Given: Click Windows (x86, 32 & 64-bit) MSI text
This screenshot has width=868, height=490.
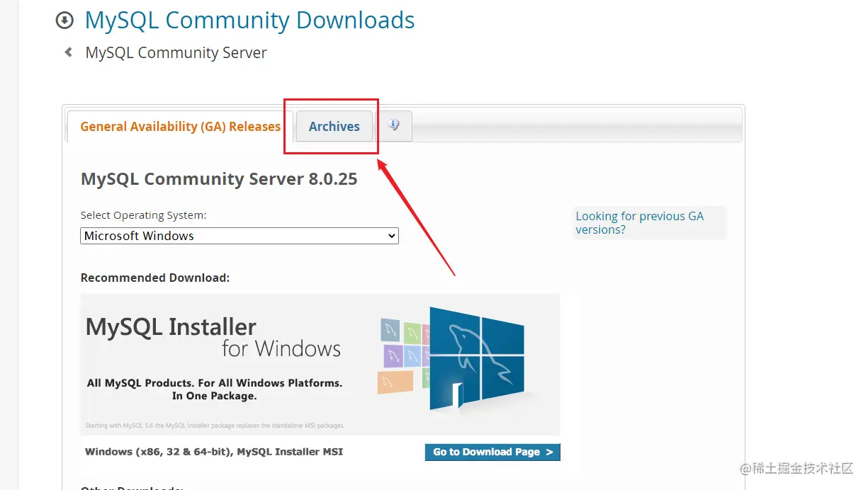Looking at the screenshot, I should click(x=214, y=452).
